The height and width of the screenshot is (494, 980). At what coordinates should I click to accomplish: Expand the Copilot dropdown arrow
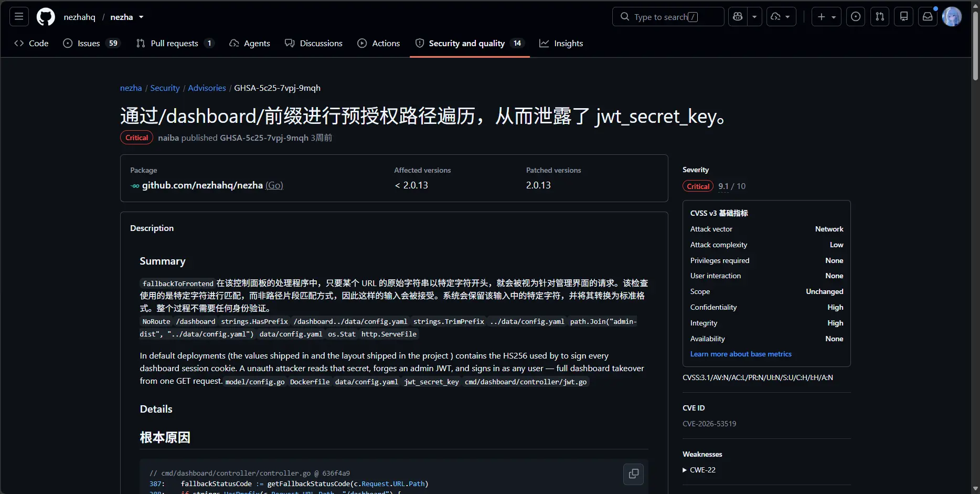(754, 17)
